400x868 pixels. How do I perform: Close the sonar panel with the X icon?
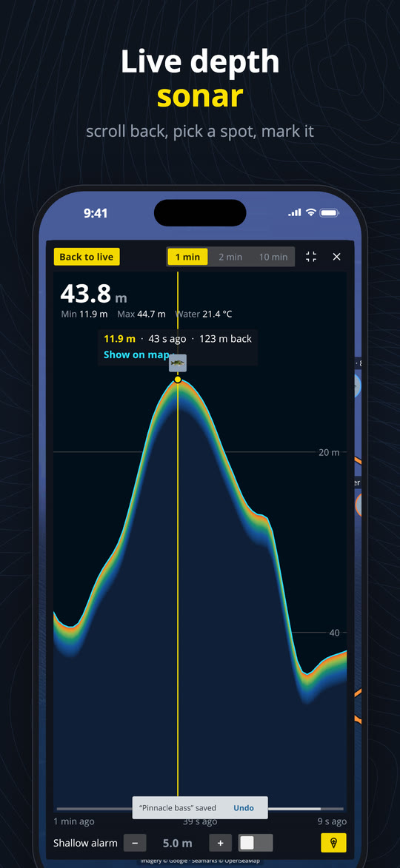click(336, 257)
